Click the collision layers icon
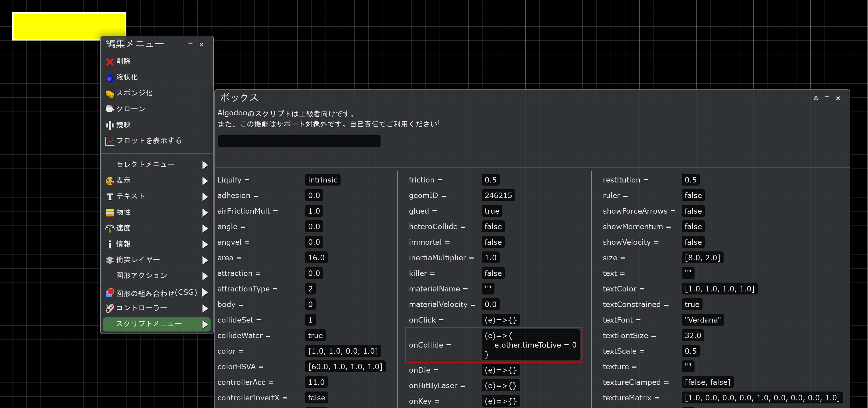868x408 pixels. coord(110,260)
